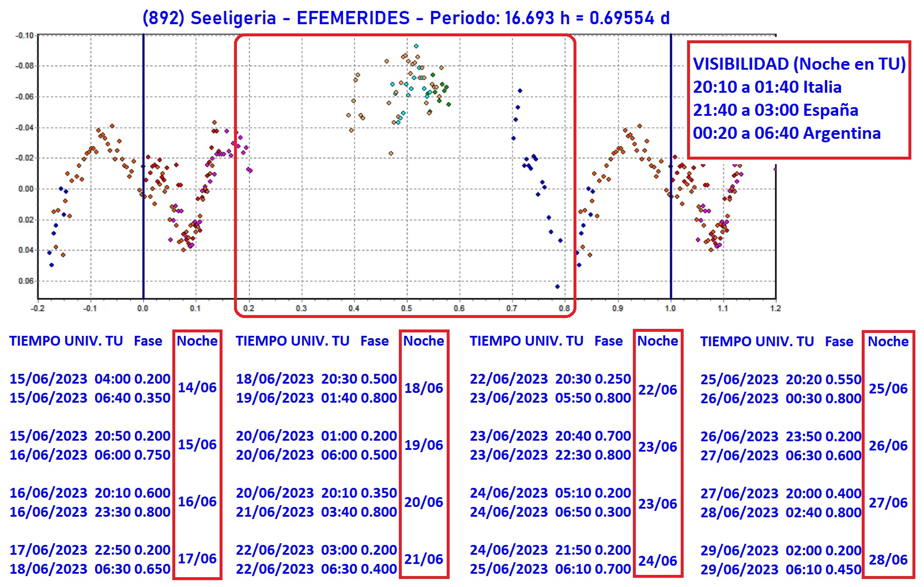Click the '00:20 a 06:40 Argentina' line
The image size is (924, 587).
[x=786, y=133]
